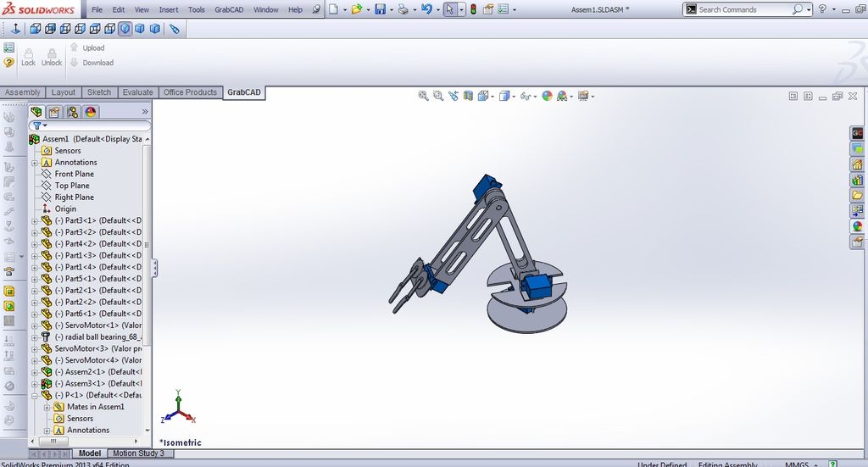The image size is (868, 467).
Task: Click the Normal To view orientation icon
Action: 15,29
